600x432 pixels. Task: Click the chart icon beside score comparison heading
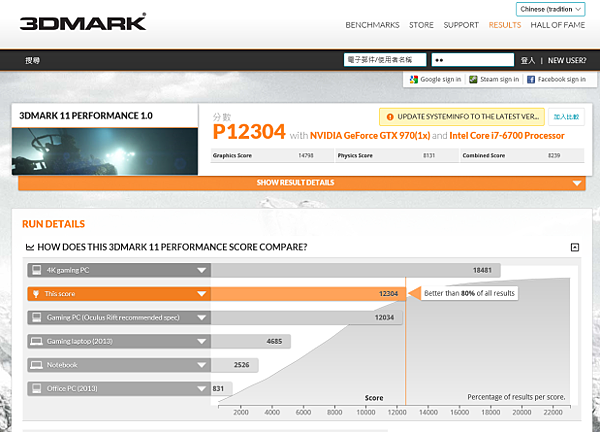pyautogui.click(x=30, y=247)
